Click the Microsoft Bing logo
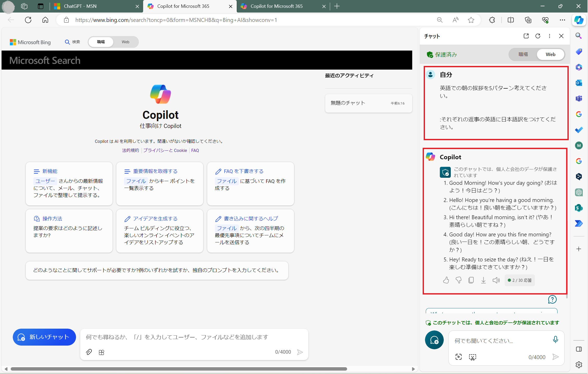The width and height of the screenshot is (588, 374). 30,42
